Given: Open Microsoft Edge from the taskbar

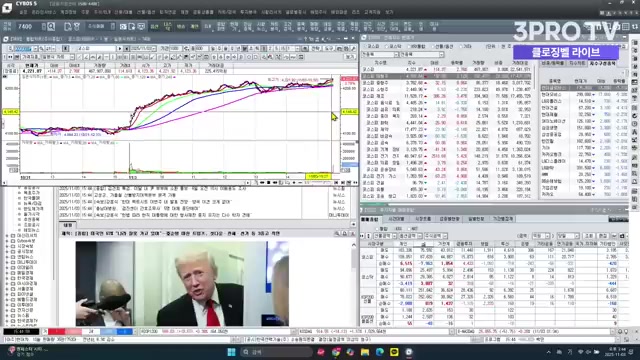Looking at the screenshot, I should (380, 352).
